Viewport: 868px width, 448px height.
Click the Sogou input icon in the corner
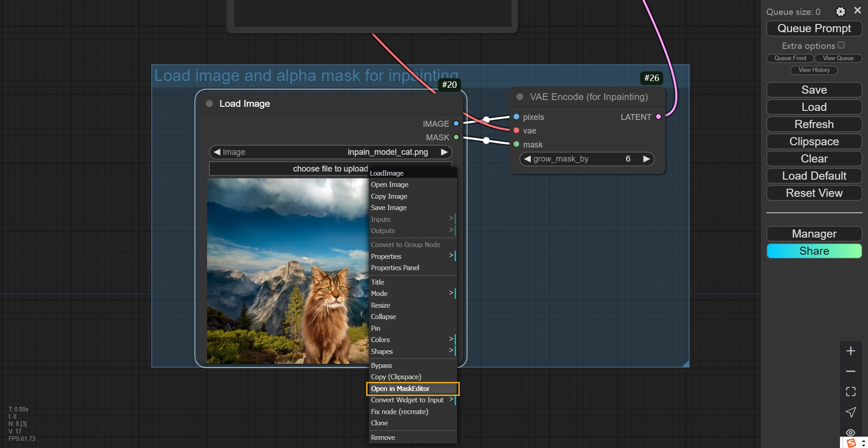(x=851, y=443)
